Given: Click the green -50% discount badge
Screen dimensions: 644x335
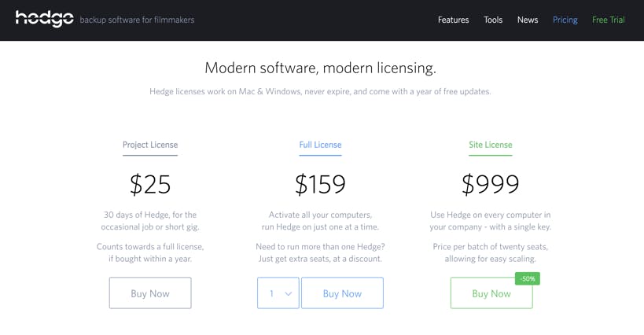Looking at the screenshot, I should point(527,279).
